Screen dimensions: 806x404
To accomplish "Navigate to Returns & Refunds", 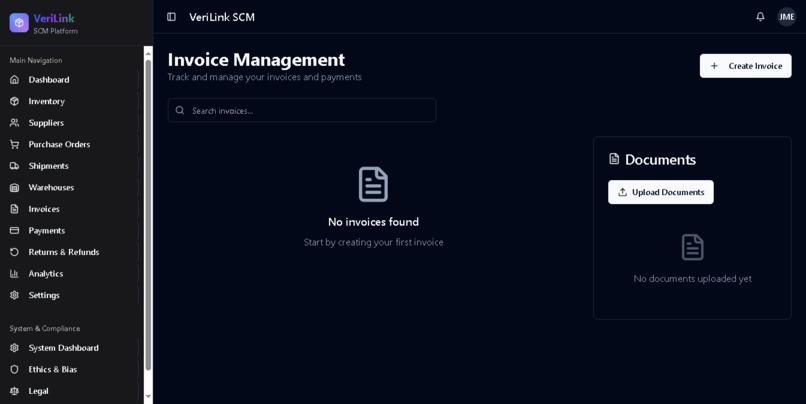I will tap(70, 252).
